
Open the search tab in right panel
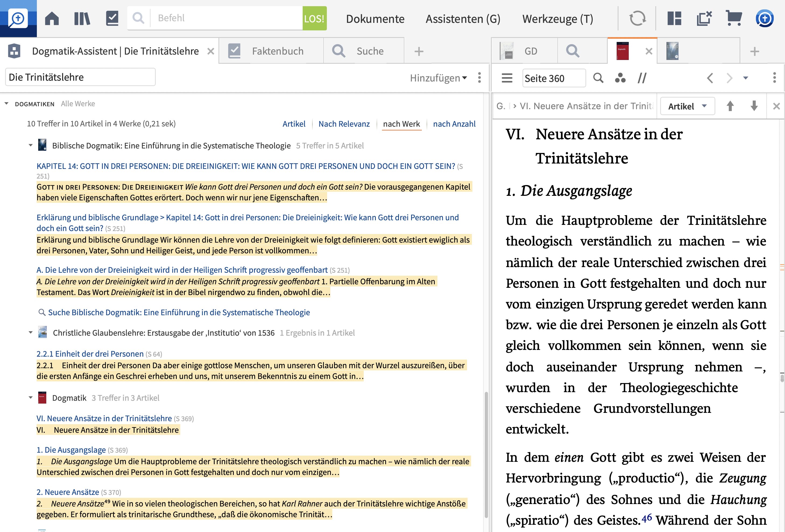(573, 51)
